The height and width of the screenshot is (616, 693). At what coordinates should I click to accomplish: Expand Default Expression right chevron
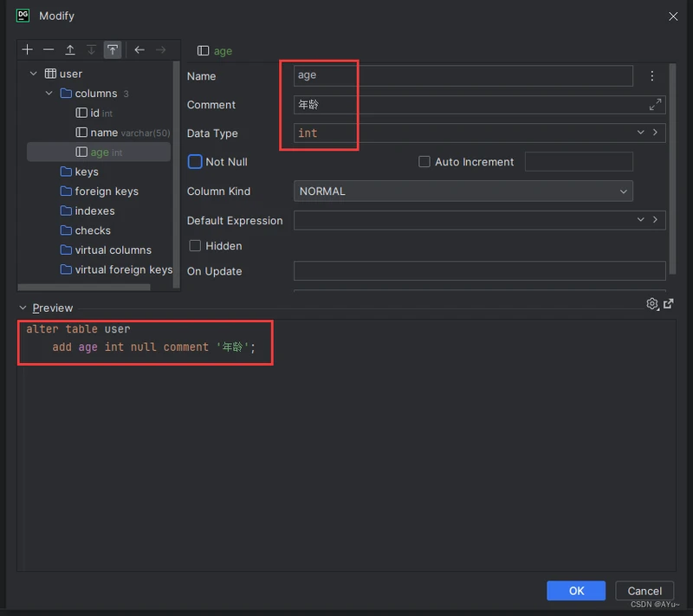click(655, 219)
